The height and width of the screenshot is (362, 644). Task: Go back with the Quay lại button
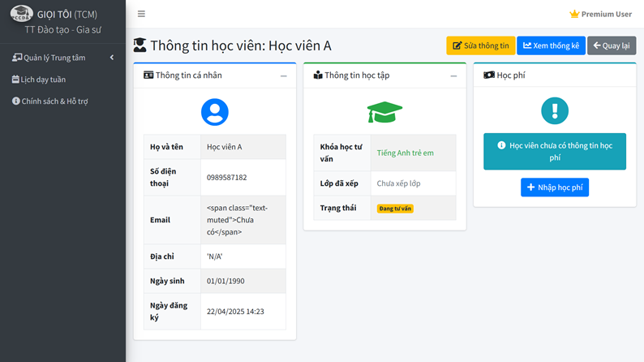[612, 45]
